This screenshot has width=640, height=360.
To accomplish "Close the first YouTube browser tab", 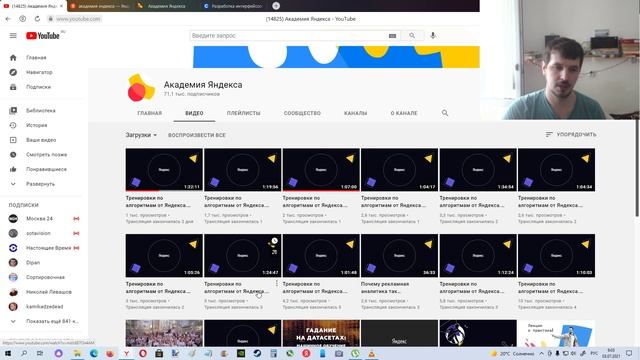I will [x=61, y=6].
